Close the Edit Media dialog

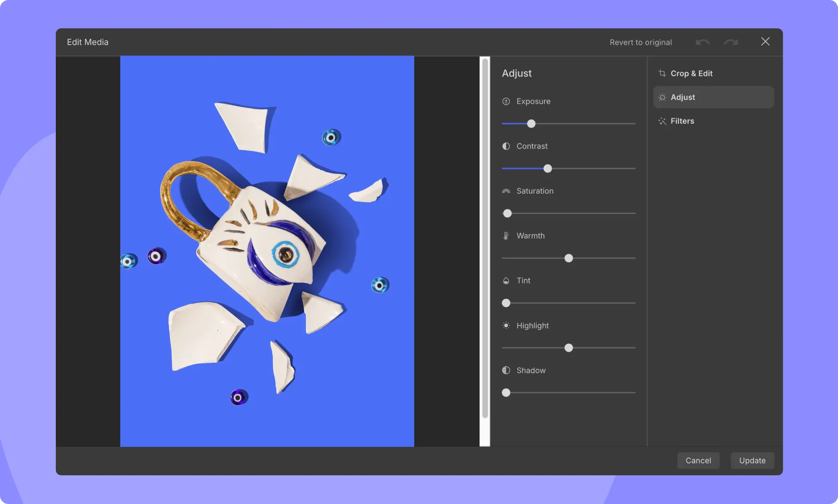click(765, 42)
